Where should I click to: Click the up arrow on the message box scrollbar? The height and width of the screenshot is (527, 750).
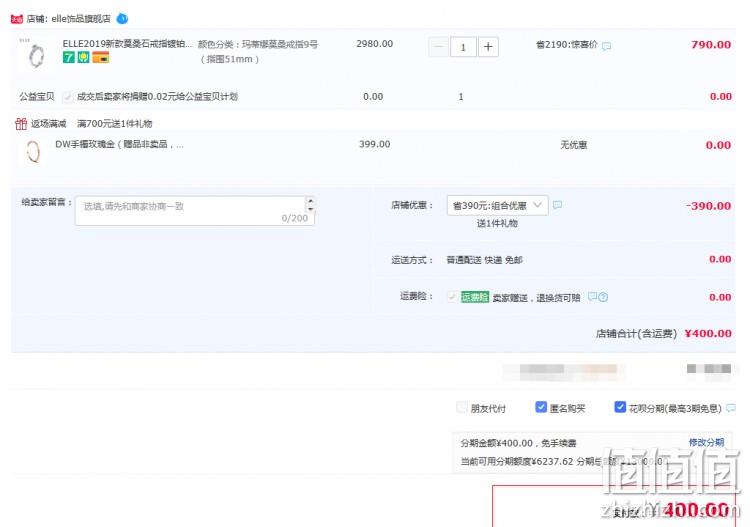coord(310,201)
